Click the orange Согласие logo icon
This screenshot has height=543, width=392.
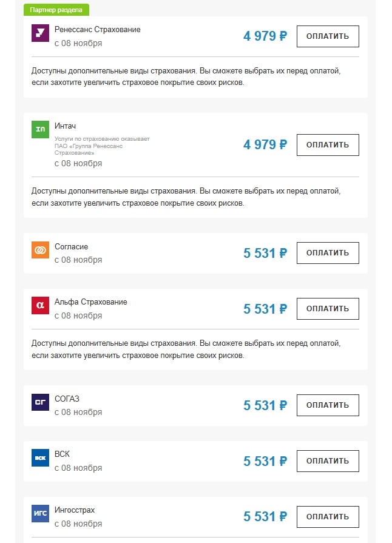pyautogui.click(x=40, y=250)
